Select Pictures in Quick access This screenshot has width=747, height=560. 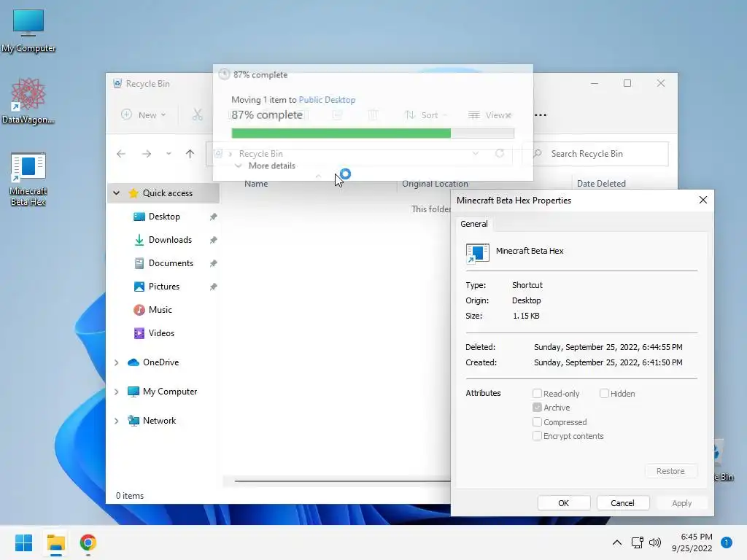point(164,286)
